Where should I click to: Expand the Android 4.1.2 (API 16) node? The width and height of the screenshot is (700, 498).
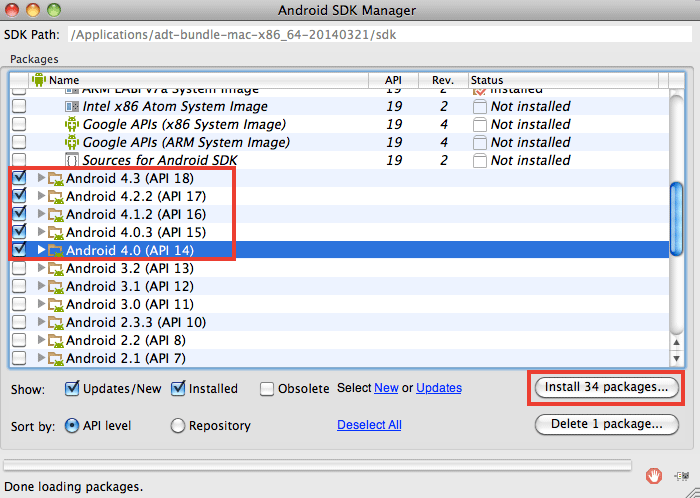point(41,214)
